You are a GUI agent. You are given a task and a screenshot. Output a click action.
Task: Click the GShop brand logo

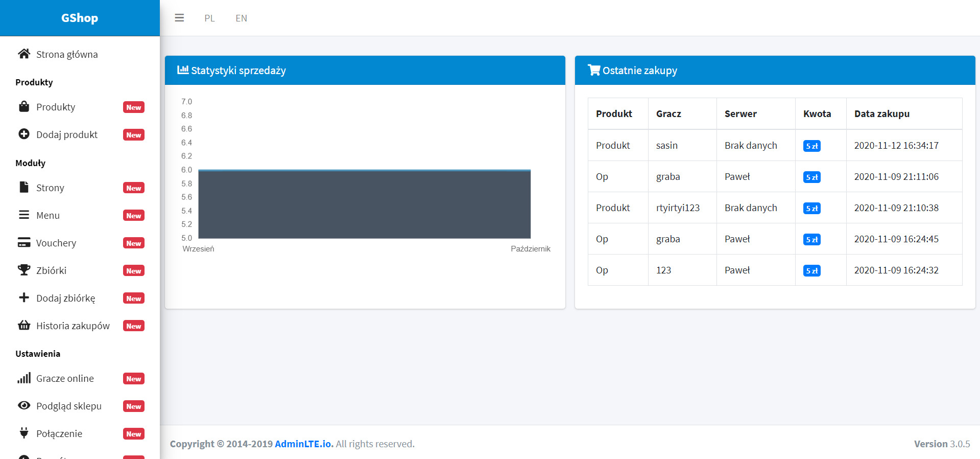[x=80, y=18]
